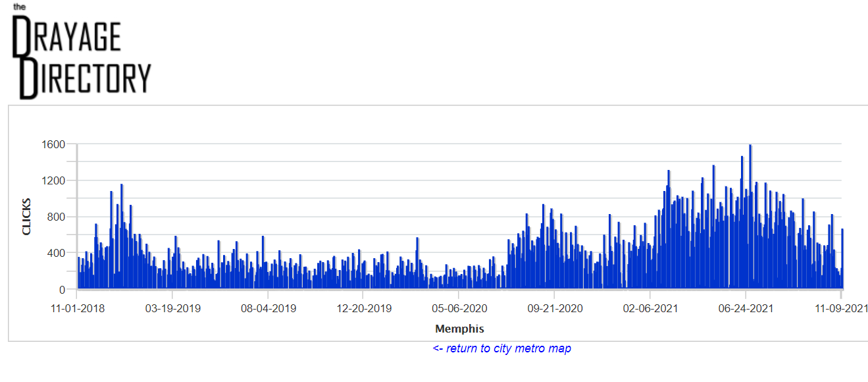Click the tallest bar reaching 1600 clicks
Screen dimensions: 868x382
pyautogui.click(x=750, y=217)
